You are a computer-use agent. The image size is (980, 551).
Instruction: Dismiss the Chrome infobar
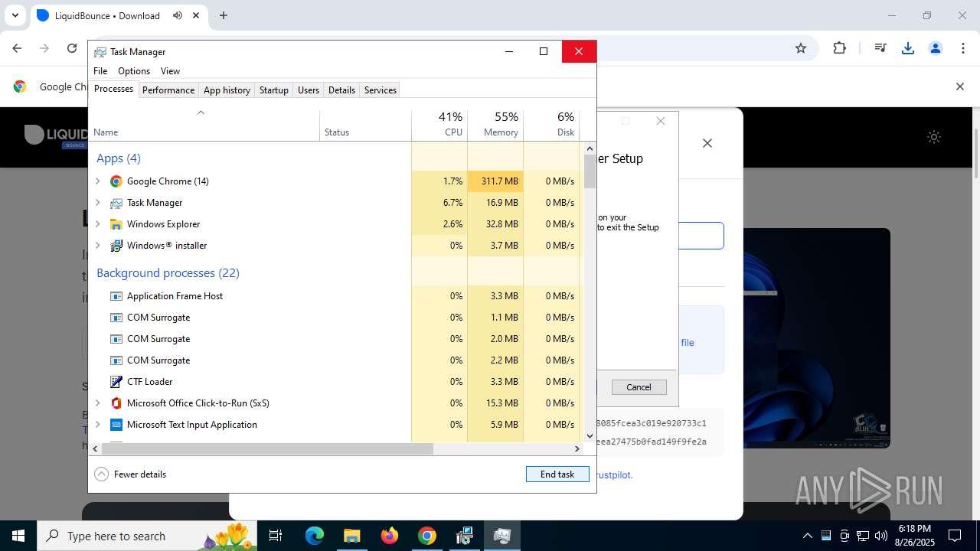(x=959, y=86)
